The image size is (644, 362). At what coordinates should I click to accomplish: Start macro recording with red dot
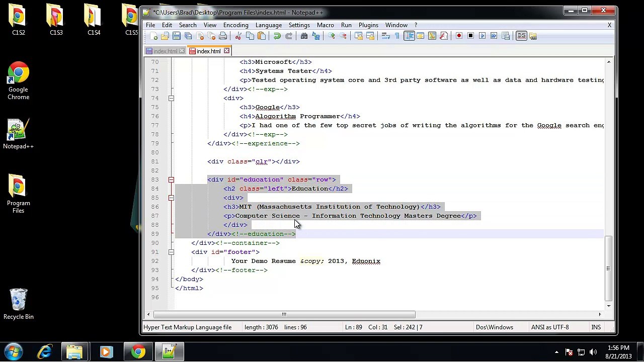tap(459, 36)
